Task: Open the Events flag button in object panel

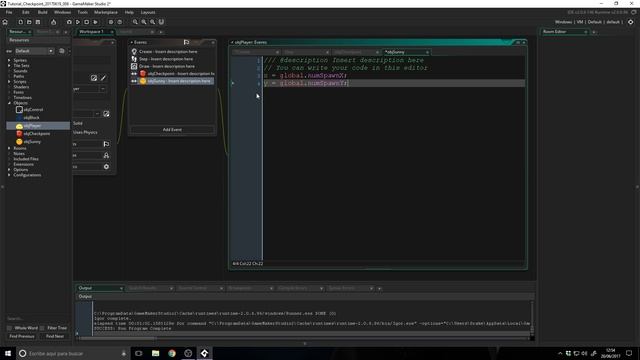Action: tap(107, 144)
